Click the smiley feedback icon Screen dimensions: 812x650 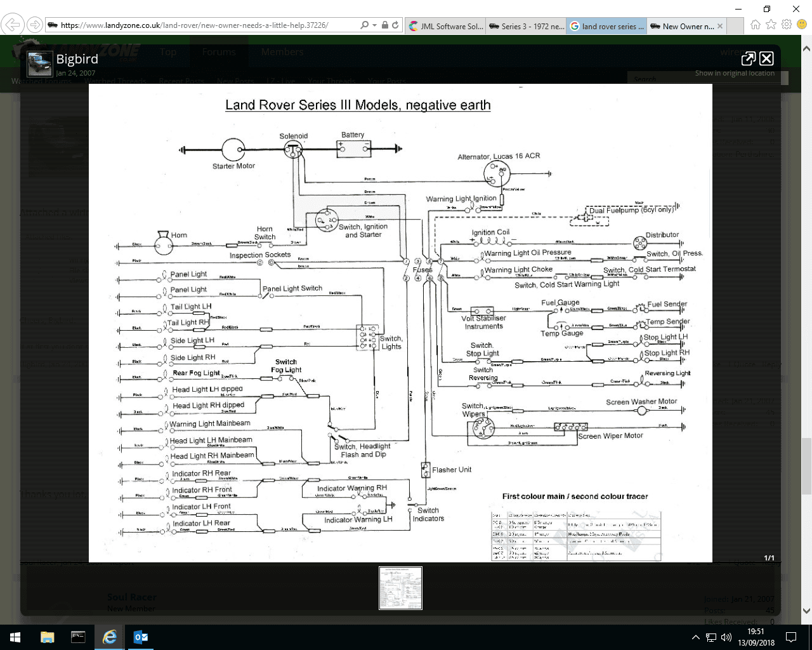[802, 25]
